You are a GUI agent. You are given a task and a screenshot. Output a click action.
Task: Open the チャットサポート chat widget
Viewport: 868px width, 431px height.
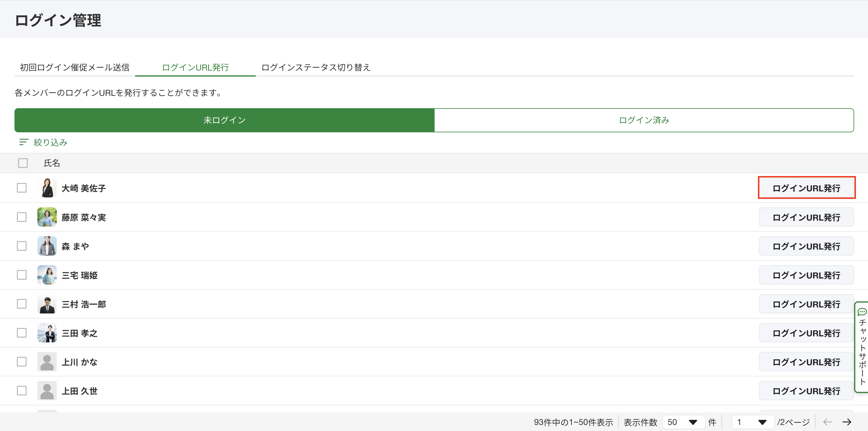tap(862, 347)
